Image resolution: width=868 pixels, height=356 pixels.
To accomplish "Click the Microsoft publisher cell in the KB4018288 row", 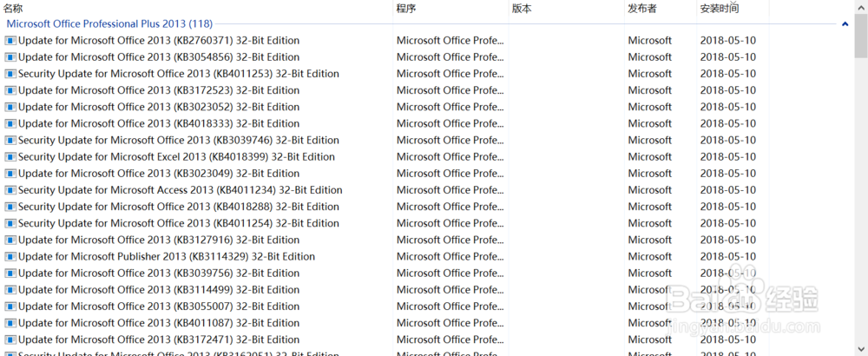I will tap(650, 207).
